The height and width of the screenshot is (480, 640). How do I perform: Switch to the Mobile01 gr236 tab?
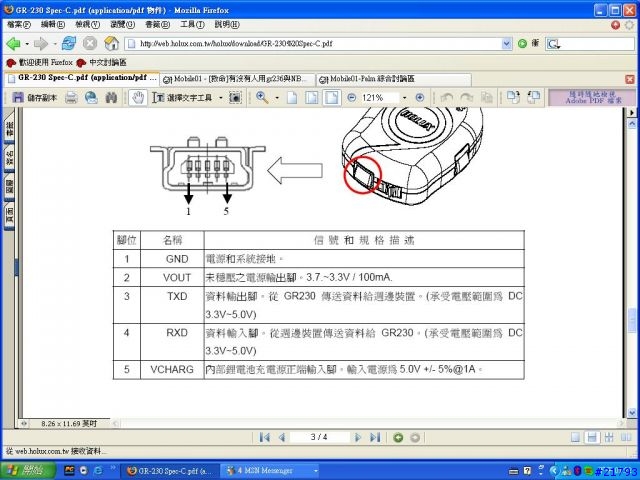point(238,79)
